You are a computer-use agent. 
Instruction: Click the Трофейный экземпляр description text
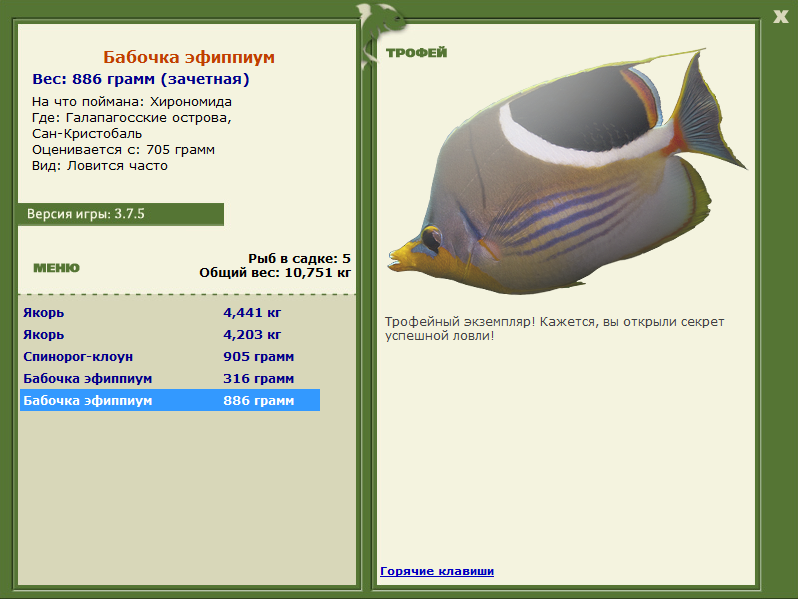coord(554,329)
